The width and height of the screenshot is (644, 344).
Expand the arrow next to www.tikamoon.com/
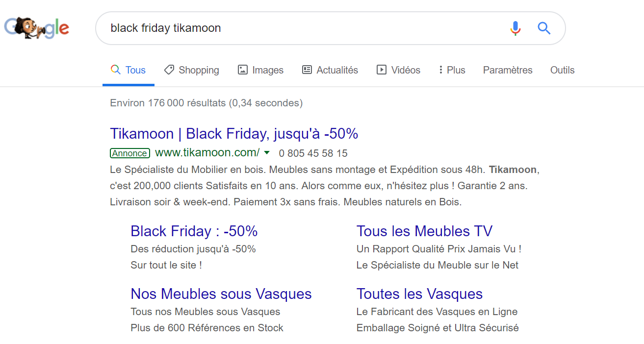(267, 153)
